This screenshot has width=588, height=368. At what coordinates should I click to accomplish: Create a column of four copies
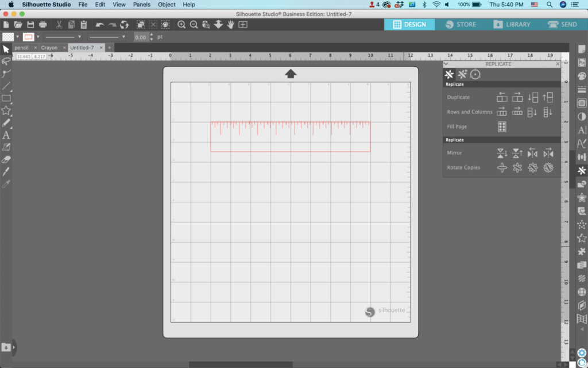point(548,112)
